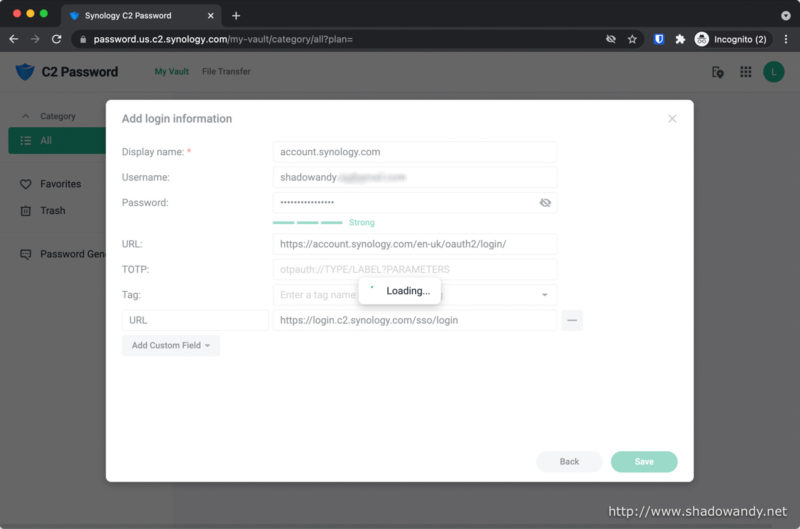
Task: Open the Extensions puzzle icon
Action: coord(680,39)
